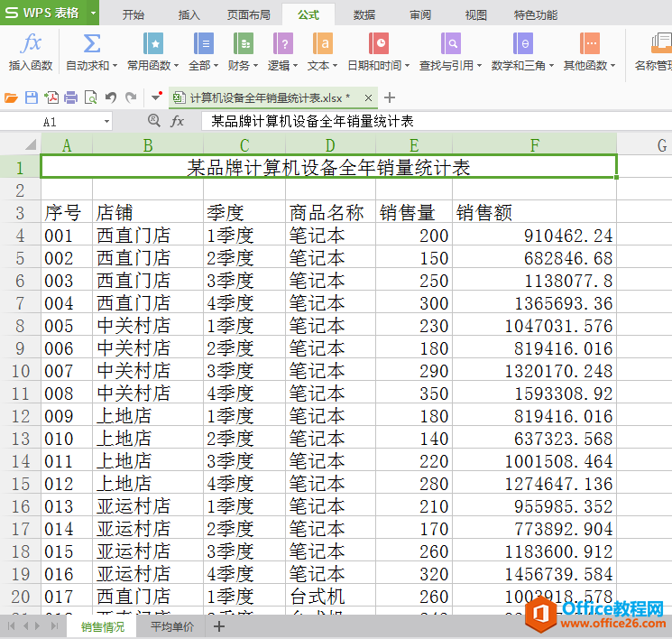Click the magnifier icon beside formula bar
The height and width of the screenshot is (639, 672).
pos(154,121)
